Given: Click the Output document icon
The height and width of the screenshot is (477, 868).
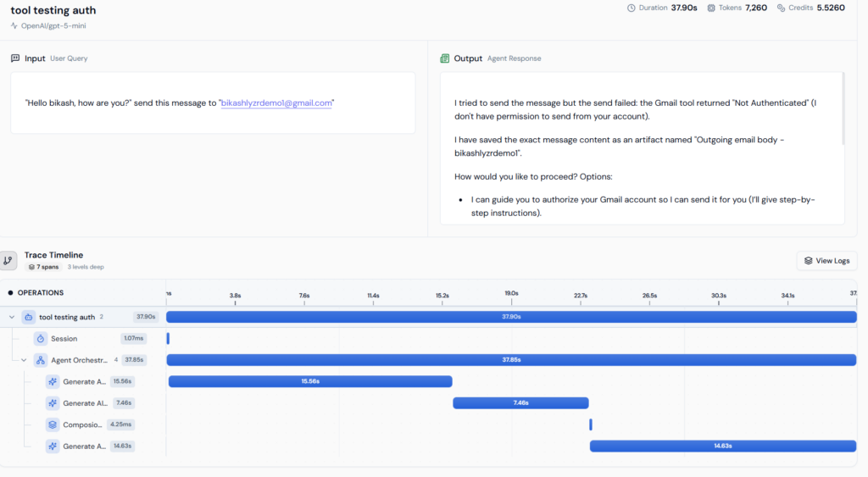Looking at the screenshot, I should pyautogui.click(x=444, y=58).
